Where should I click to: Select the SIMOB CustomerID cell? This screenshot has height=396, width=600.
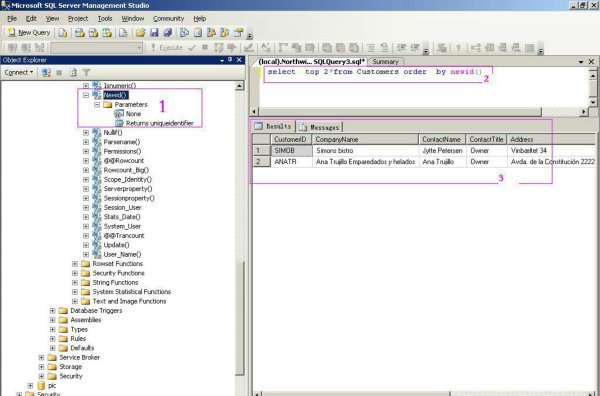292,150
